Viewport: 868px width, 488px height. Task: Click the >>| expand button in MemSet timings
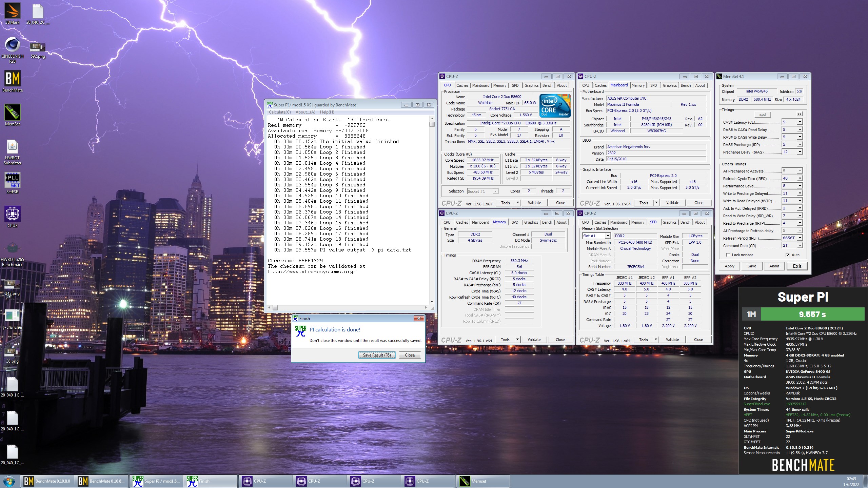[x=800, y=114]
